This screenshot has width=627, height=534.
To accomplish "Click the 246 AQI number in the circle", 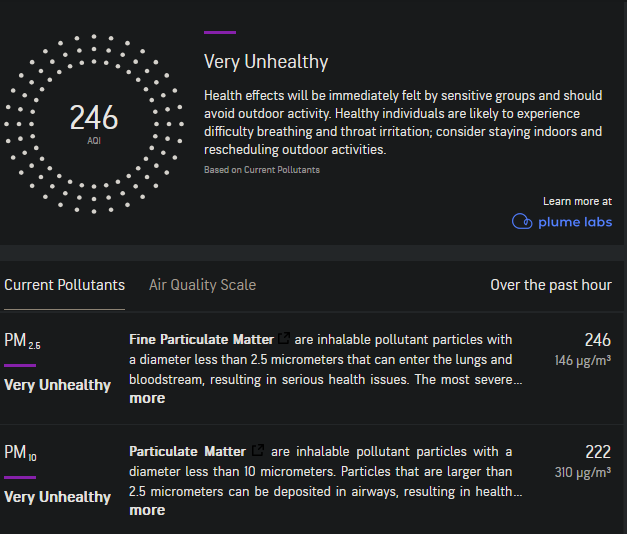I will click(x=93, y=118).
